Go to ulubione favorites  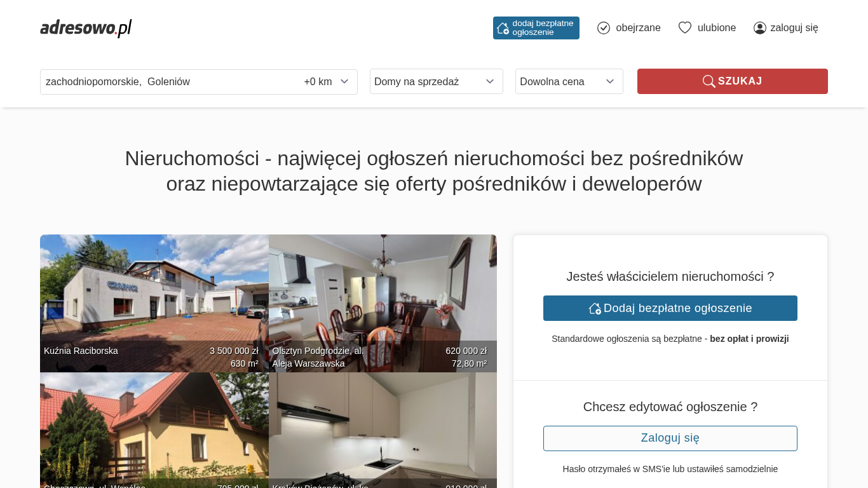(716, 28)
